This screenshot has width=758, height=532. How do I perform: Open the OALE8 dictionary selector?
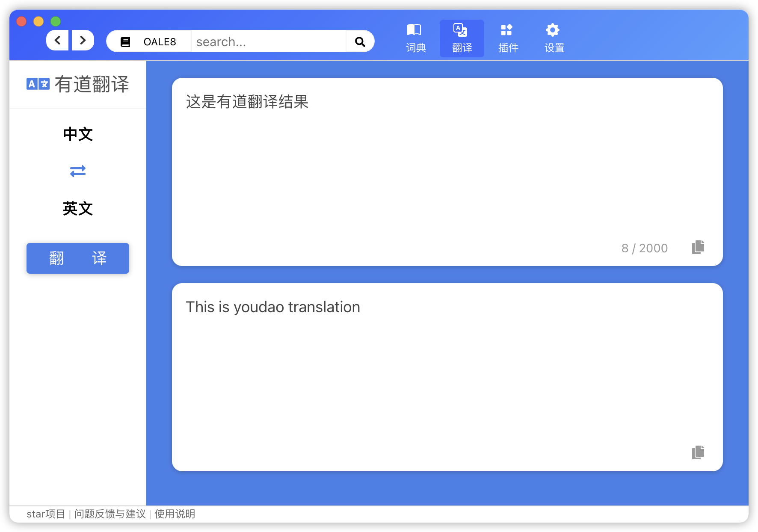148,41
